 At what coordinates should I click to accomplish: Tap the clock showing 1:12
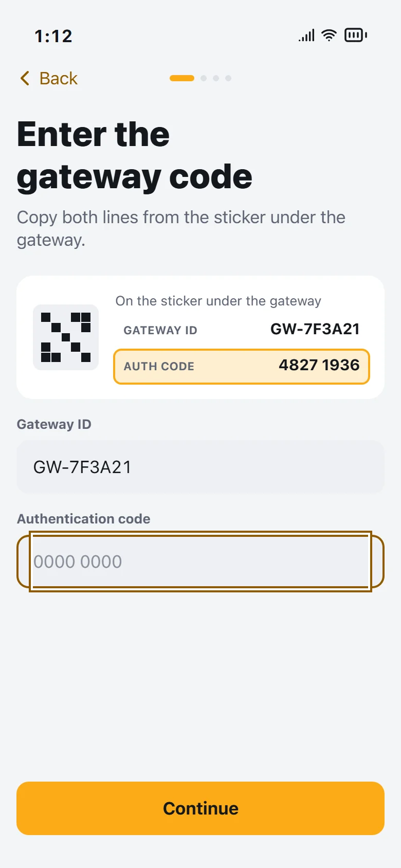point(53,36)
